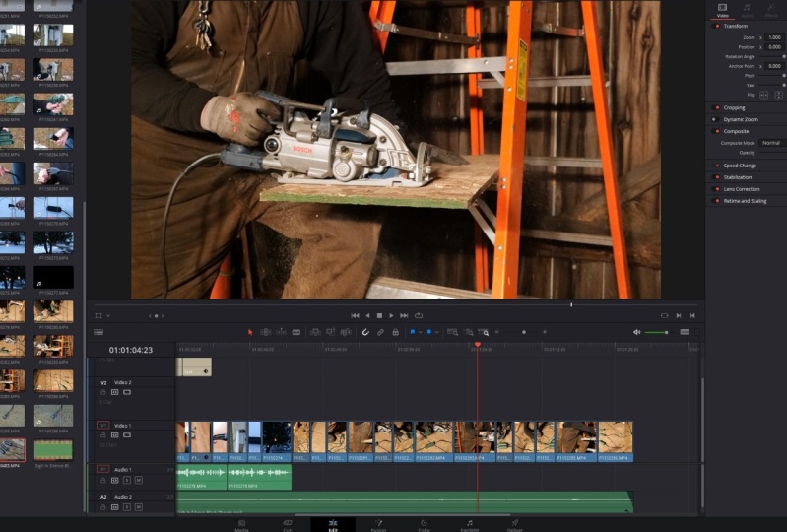
Task: Toggle Loop playback
Action: click(x=419, y=315)
